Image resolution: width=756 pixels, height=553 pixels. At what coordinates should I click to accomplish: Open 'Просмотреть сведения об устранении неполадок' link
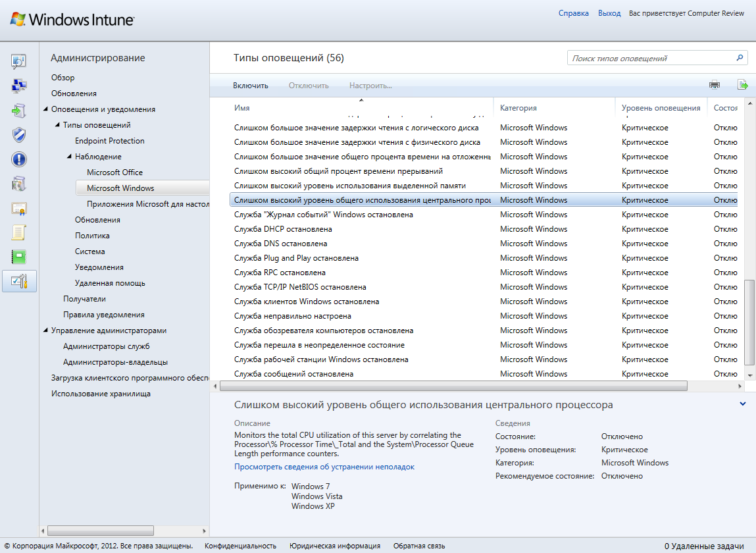(324, 467)
